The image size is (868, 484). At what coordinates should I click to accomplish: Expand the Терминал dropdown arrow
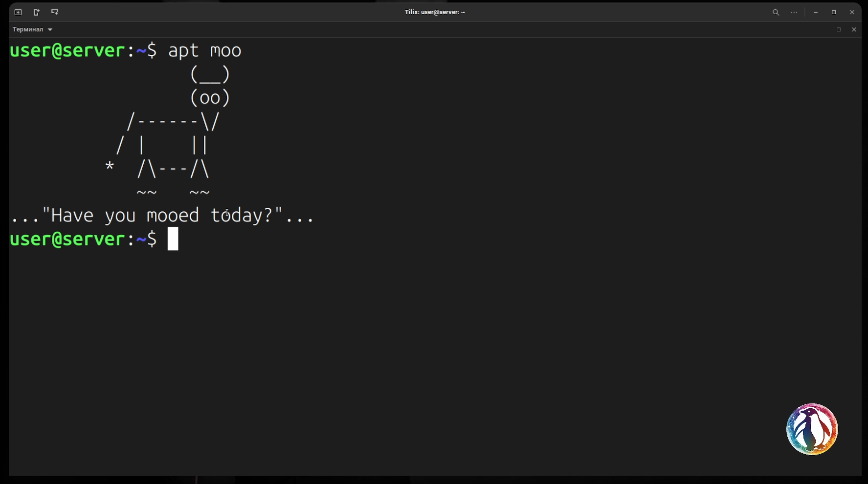50,30
